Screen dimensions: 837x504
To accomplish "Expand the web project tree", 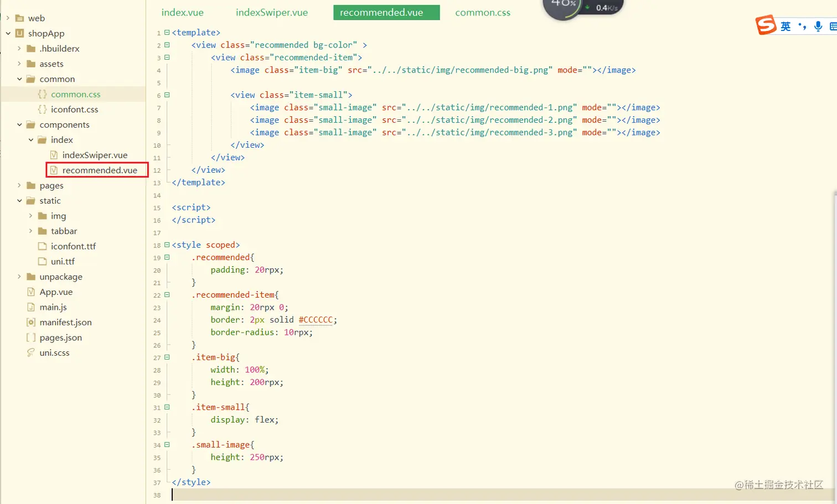I will pos(8,18).
